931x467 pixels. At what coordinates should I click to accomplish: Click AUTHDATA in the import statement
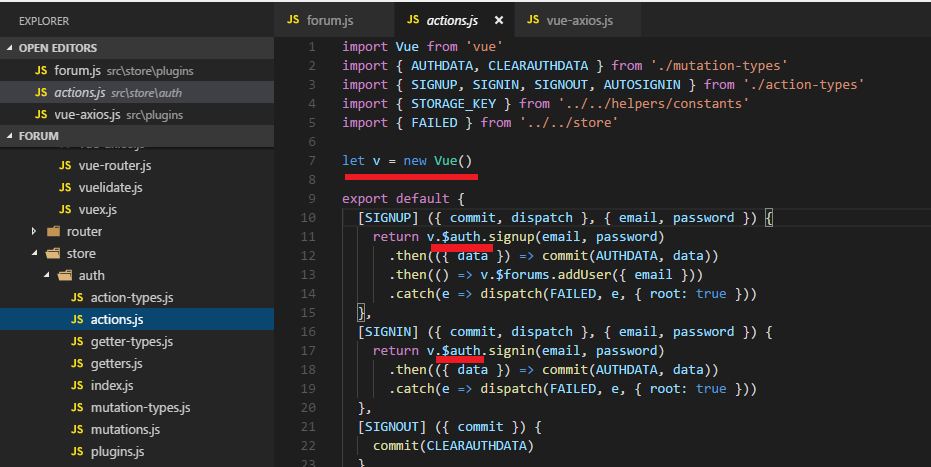pyautogui.click(x=442, y=66)
